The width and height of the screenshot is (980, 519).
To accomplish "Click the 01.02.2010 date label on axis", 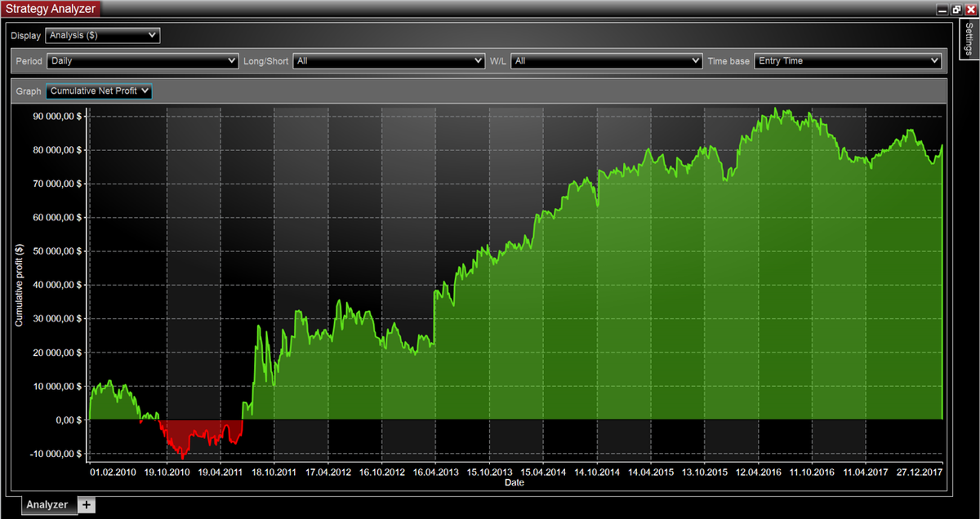I will point(113,472).
